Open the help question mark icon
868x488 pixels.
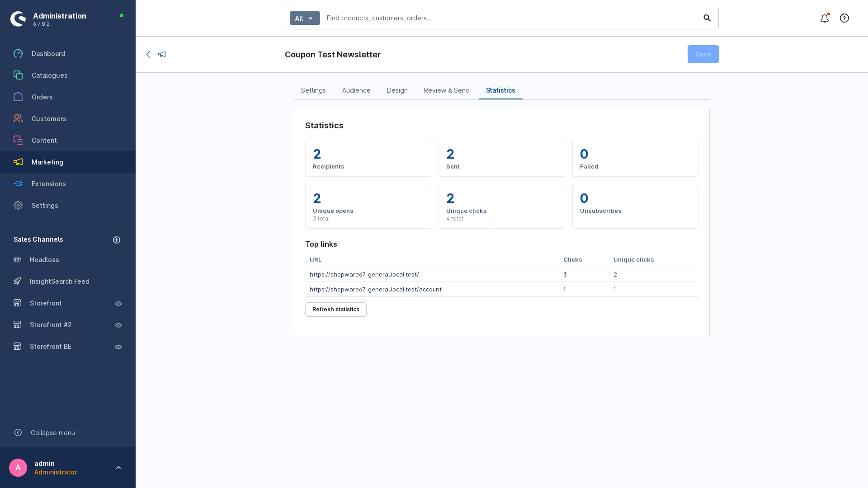pyautogui.click(x=844, y=18)
